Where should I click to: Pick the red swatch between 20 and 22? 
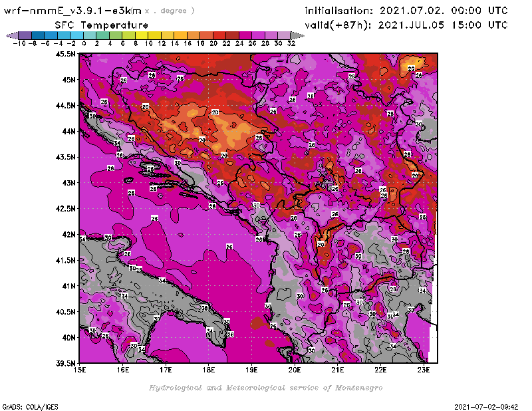(219, 35)
